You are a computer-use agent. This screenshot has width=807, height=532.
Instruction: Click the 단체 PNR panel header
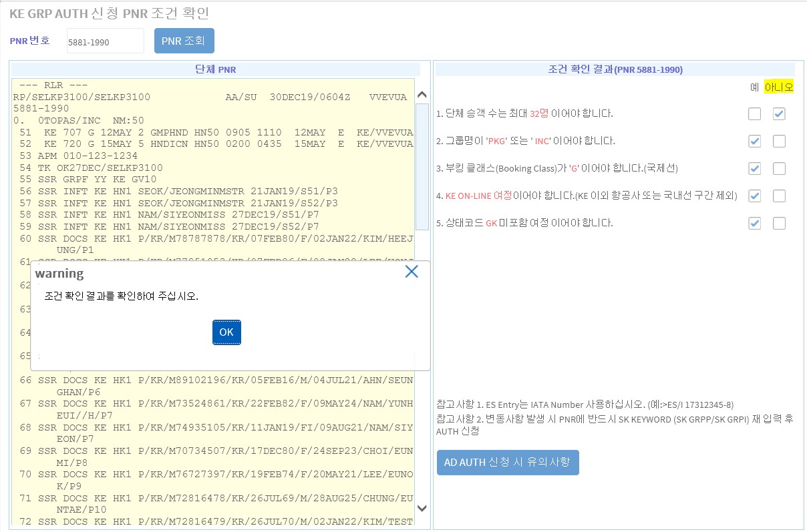(216, 69)
